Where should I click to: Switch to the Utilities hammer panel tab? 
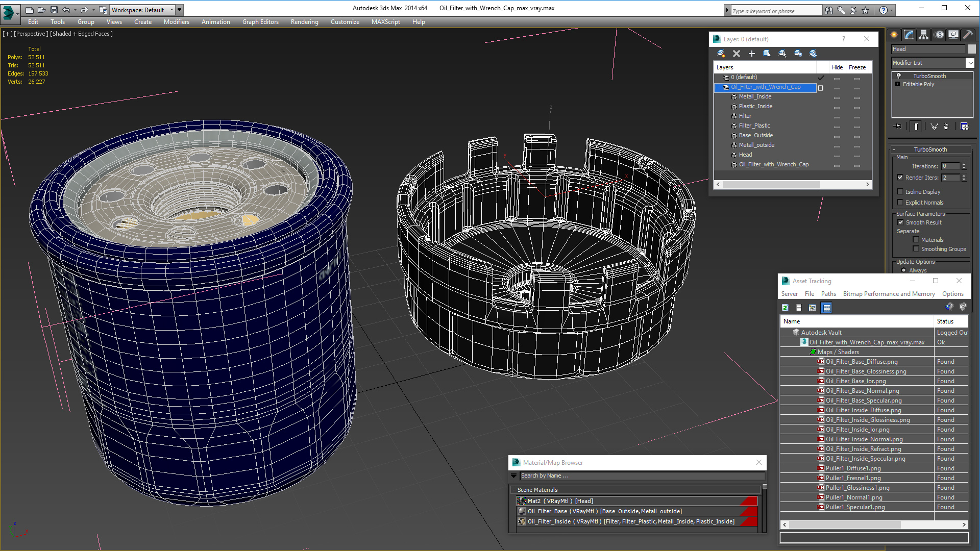pos(968,35)
